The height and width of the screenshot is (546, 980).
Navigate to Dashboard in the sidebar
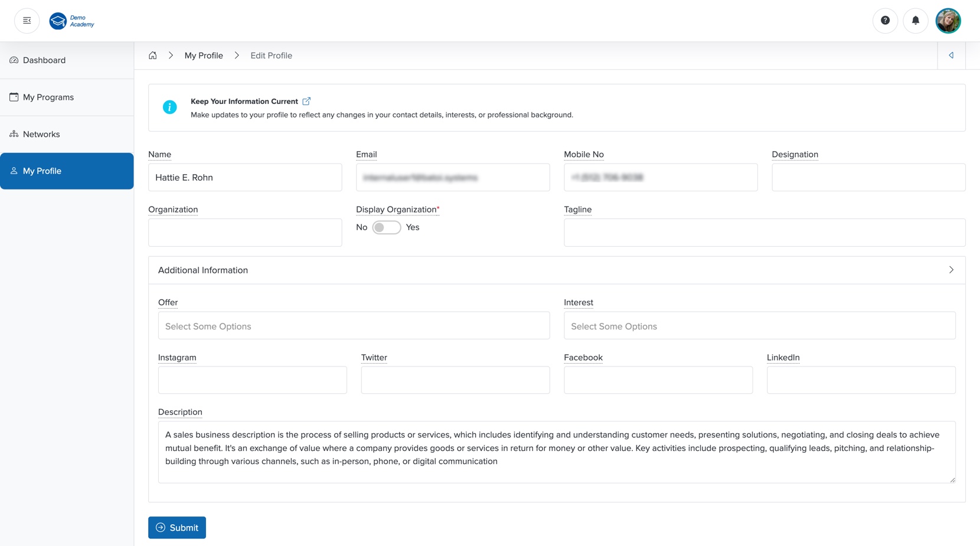[x=44, y=60]
